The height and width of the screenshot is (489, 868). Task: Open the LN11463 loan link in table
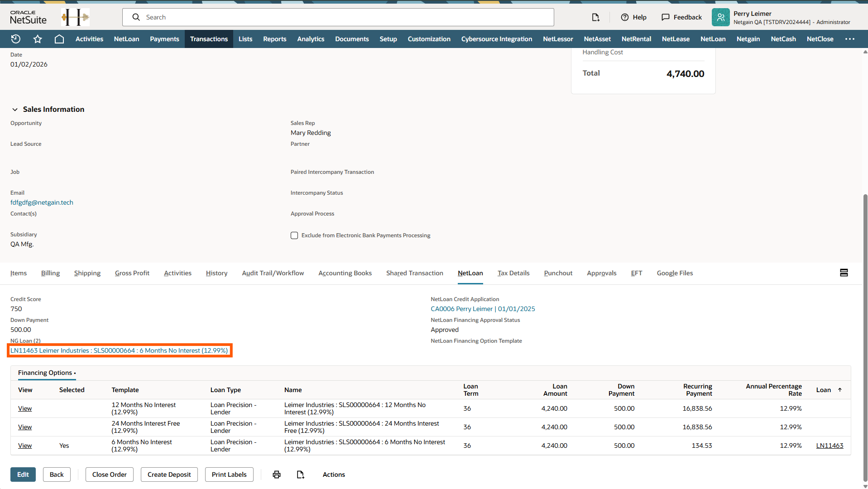[830, 446]
